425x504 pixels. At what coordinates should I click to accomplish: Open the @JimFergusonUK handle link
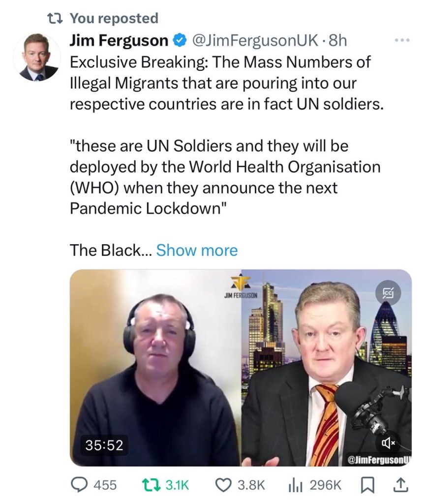(x=255, y=40)
